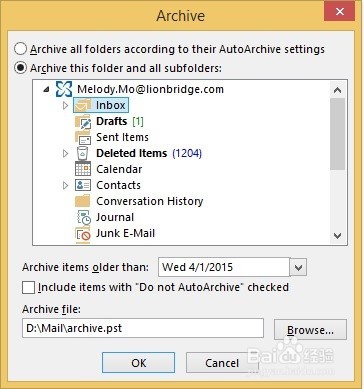Viewport: 364px width, 389px height.
Task: Open the Archive items older than date dropdown
Action: click(298, 267)
